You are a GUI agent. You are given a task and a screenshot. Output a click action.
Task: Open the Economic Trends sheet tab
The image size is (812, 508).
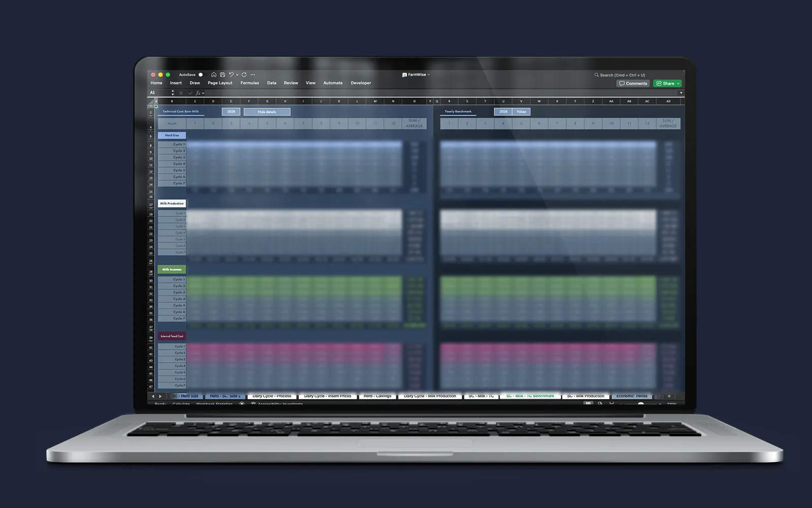click(632, 396)
